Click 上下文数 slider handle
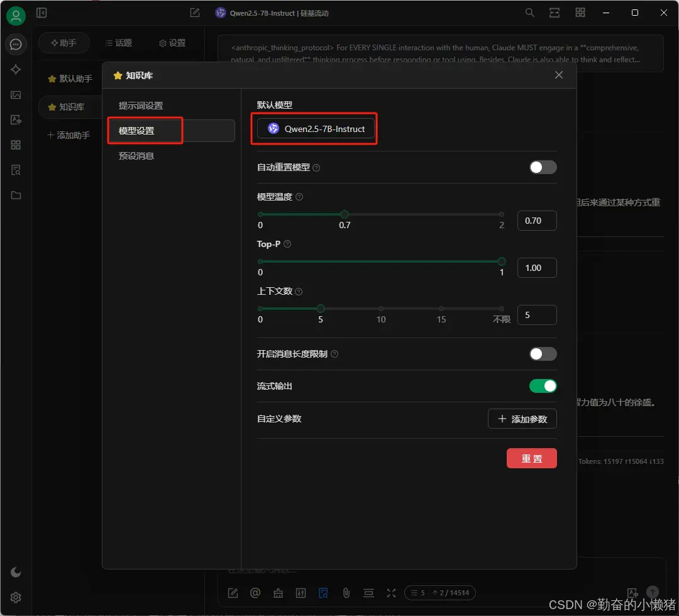The image size is (679, 616). (321, 309)
